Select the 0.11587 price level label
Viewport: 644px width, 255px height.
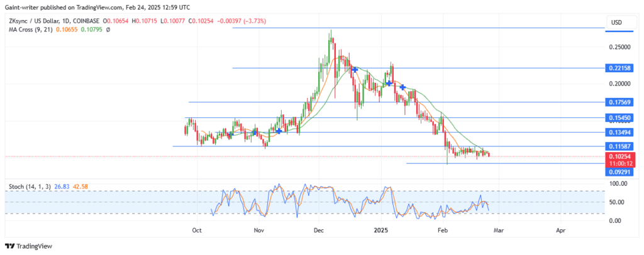click(619, 146)
